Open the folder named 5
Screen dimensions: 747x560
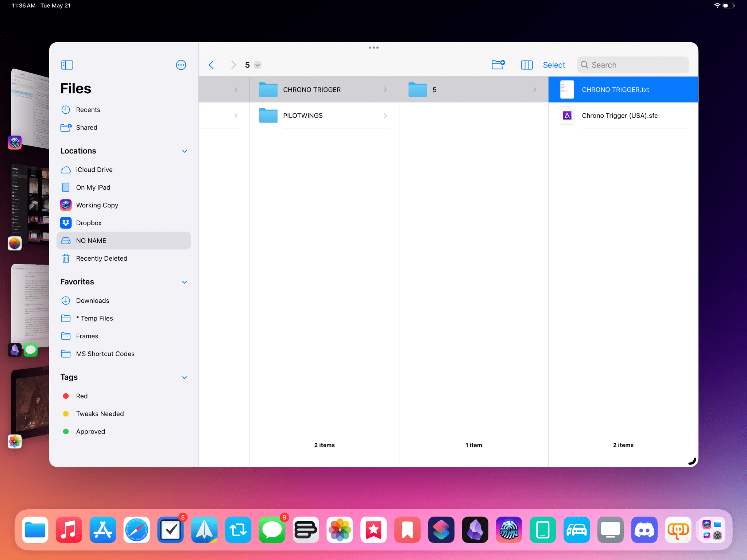point(473,90)
